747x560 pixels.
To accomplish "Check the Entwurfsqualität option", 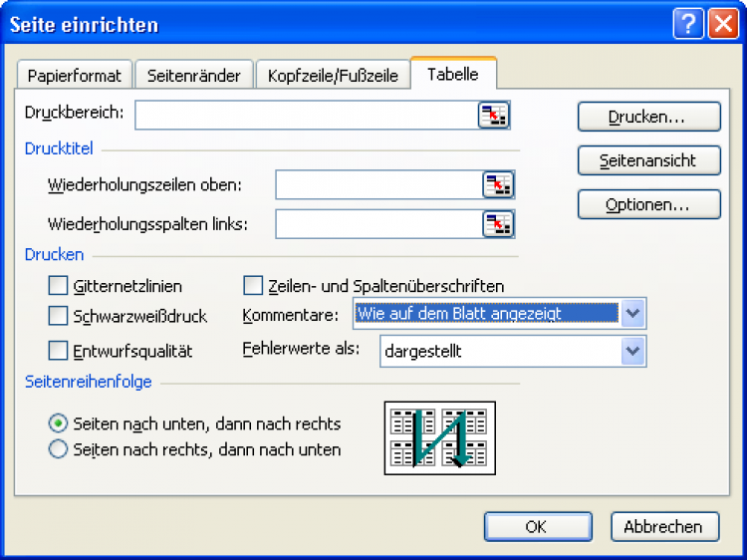I will click(58, 351).
